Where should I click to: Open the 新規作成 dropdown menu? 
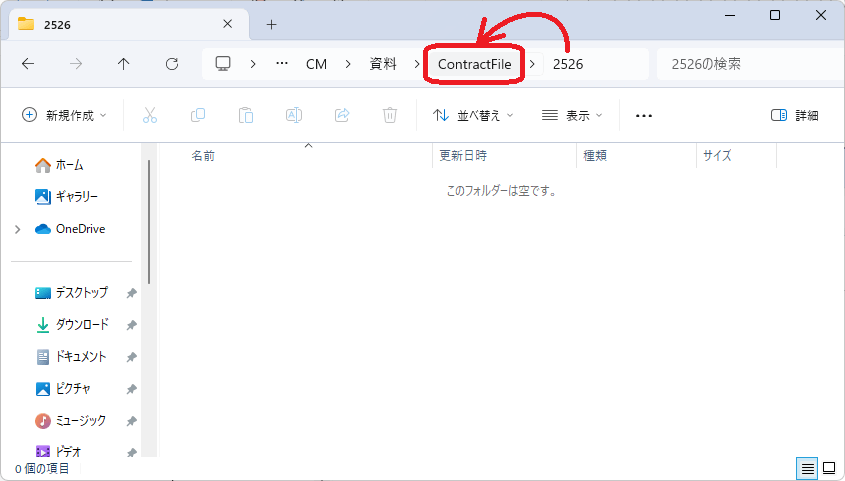(65, 115)
